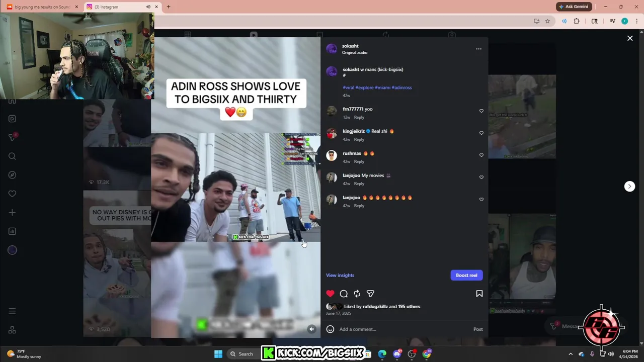
Task: Click Boost reel button
Action: tap(466, 275)
